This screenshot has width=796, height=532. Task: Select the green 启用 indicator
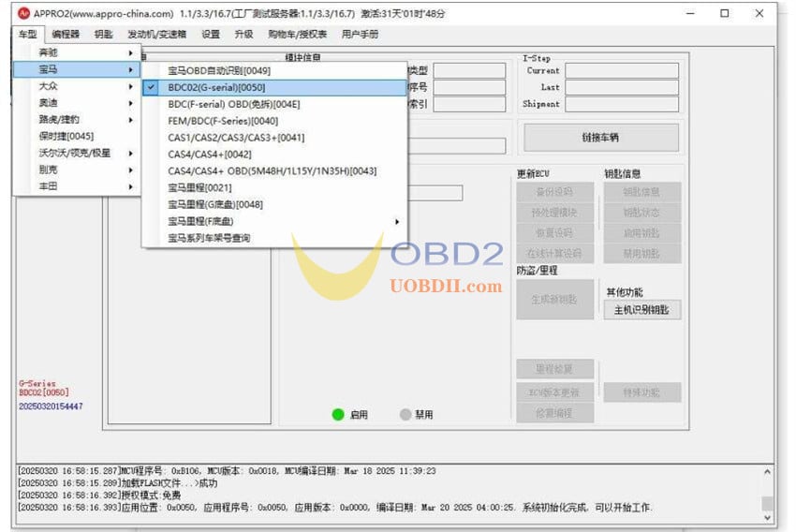tap(338, 414)
